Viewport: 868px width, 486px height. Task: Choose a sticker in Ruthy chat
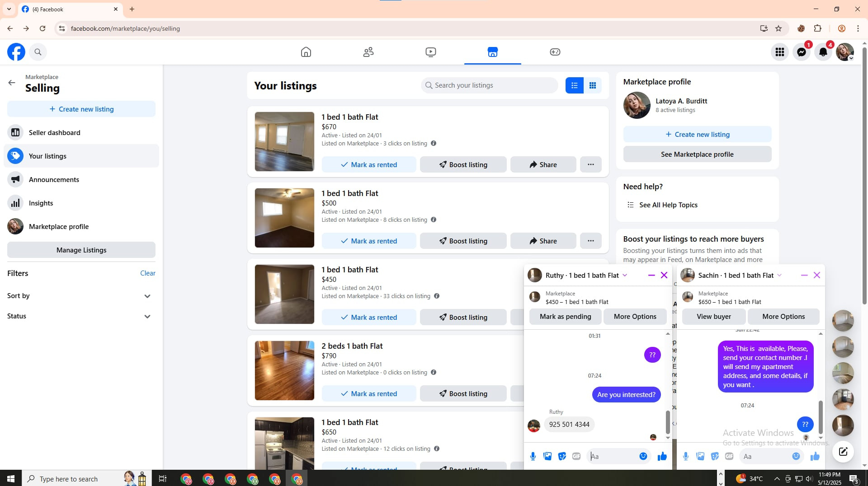click(562, 456)
